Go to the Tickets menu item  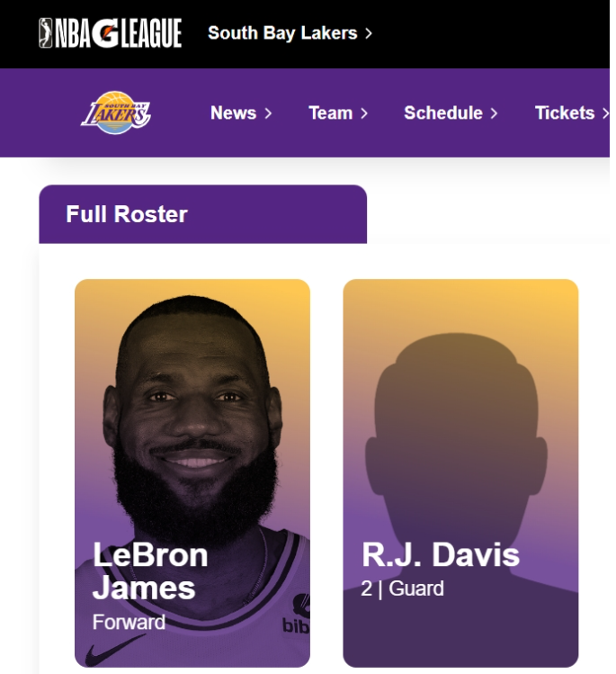(565, 113)
